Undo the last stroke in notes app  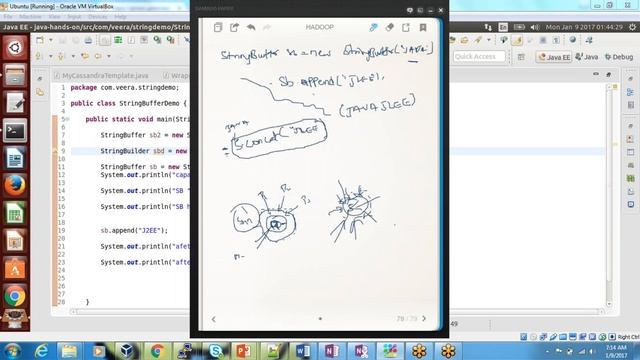(251, 27)
